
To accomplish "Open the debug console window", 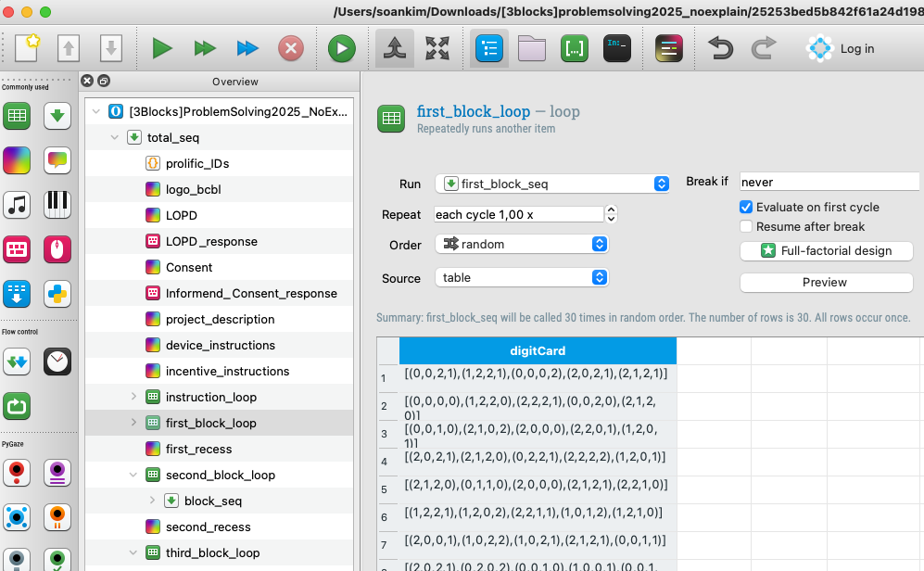I will tap(617, 49).
